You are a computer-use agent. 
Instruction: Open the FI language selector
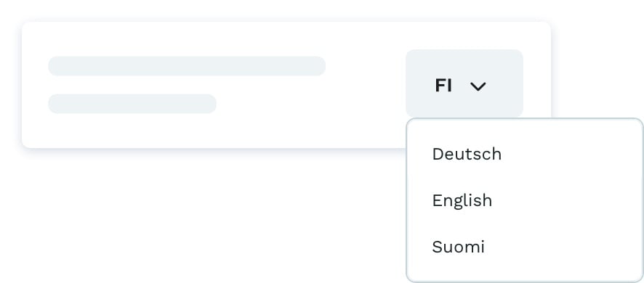[464, 83]
